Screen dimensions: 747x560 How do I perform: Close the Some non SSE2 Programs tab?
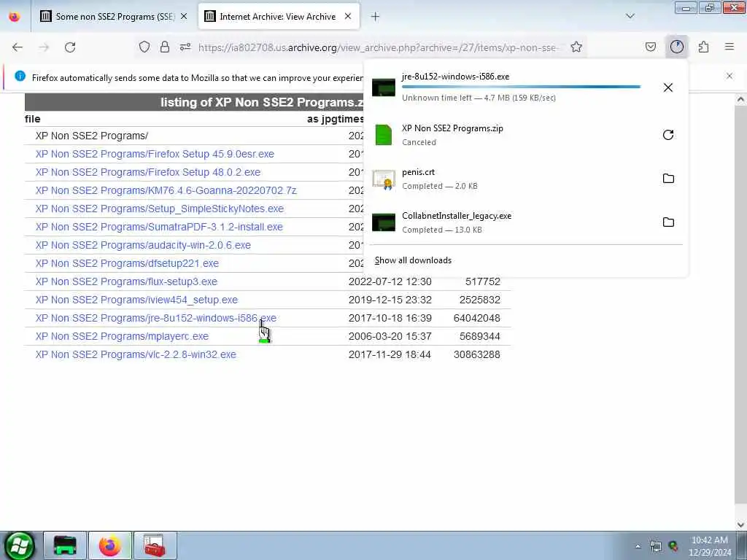[x=184, y=16]
